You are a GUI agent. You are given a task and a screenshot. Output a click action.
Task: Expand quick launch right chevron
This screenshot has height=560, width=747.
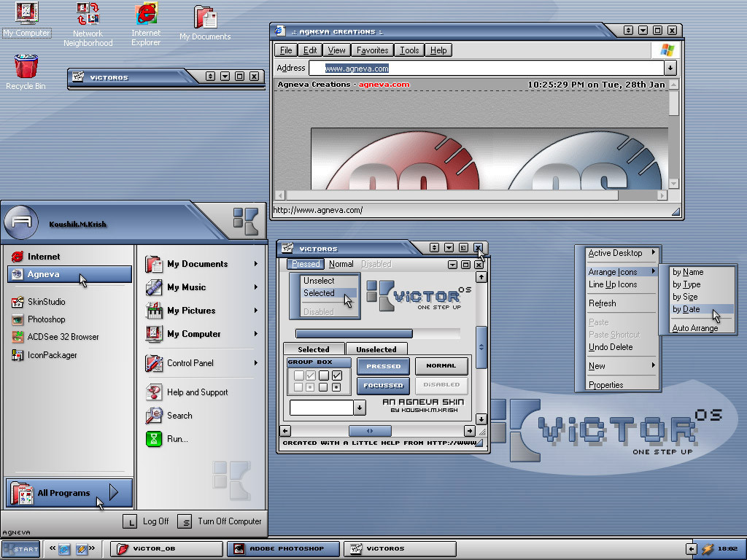pyautogui.click(x=91, y=548)
